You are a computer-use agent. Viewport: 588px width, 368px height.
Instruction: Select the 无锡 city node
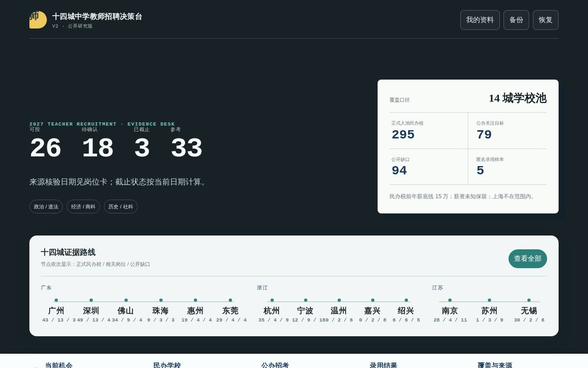[529, 310]
